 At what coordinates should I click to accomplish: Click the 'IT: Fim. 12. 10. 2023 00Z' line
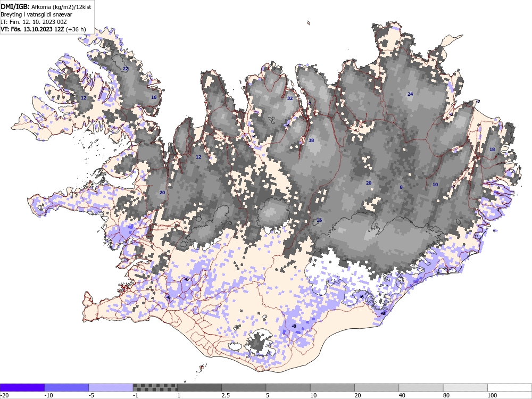coord(34,22)
